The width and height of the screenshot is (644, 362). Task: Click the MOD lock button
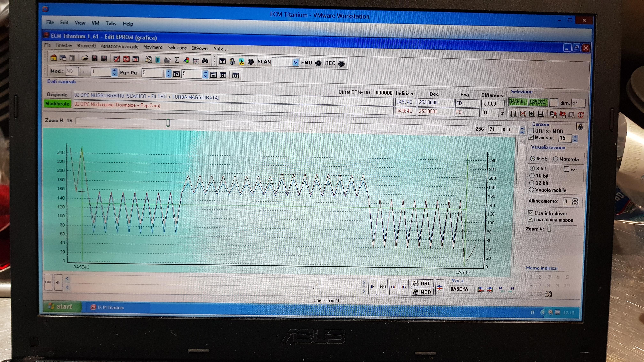pos(422,292)
